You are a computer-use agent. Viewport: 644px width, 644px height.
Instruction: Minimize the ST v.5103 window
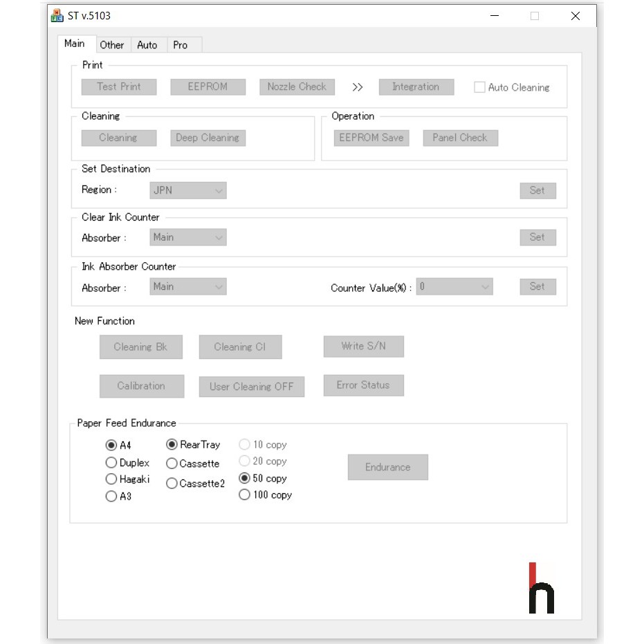tap(495, 16)
